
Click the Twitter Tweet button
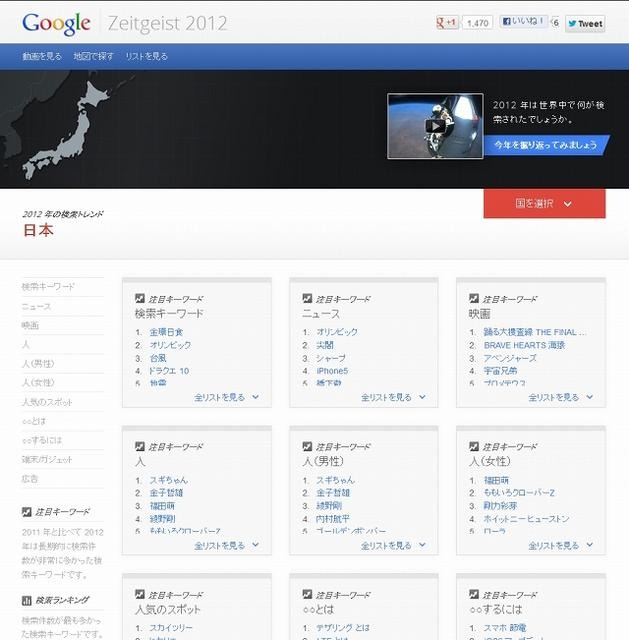585,24
